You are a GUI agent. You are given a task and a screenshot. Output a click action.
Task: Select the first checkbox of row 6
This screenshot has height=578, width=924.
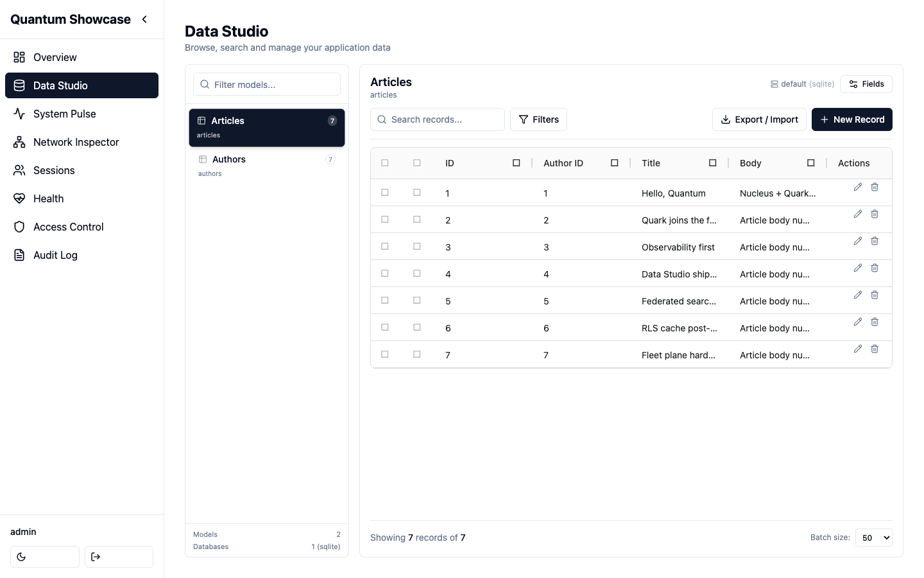click(x=385, y=328)
